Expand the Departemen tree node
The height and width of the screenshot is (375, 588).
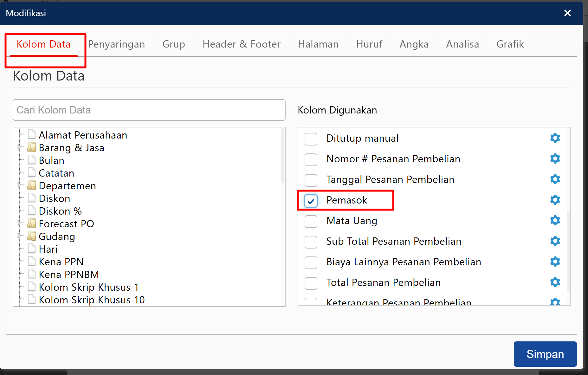(x=20, y=185)
